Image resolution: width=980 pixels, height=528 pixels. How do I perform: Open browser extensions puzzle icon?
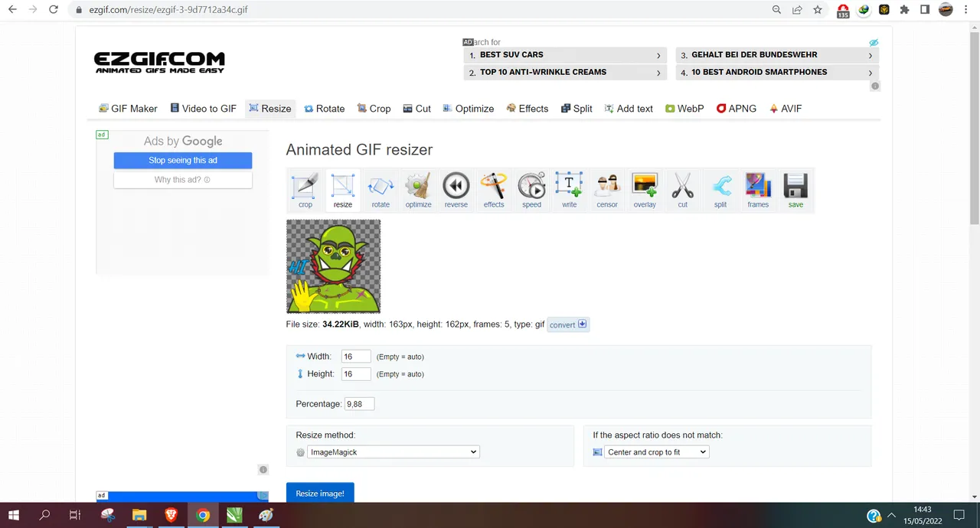[904, 10]
